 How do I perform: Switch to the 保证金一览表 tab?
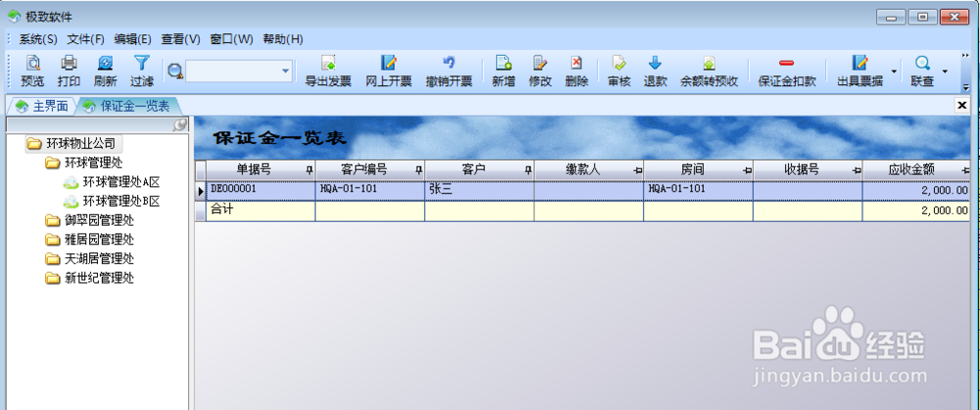click(x=127, y=106)
